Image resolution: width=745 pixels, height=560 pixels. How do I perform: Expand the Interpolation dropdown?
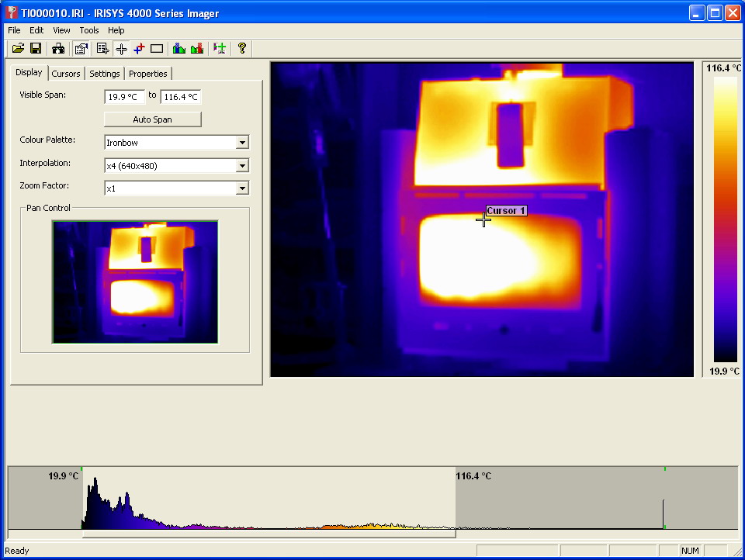pos(242,166)
